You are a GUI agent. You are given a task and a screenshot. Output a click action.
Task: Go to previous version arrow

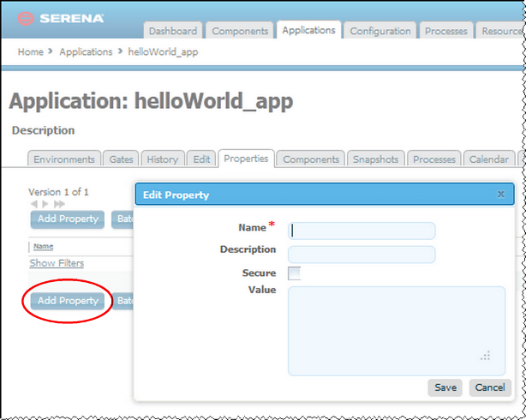(34, 204)
